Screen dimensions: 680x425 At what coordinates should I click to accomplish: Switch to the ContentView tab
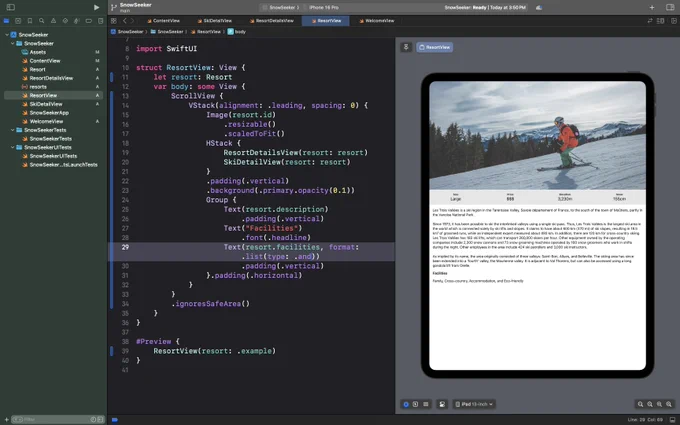(163, 20)
